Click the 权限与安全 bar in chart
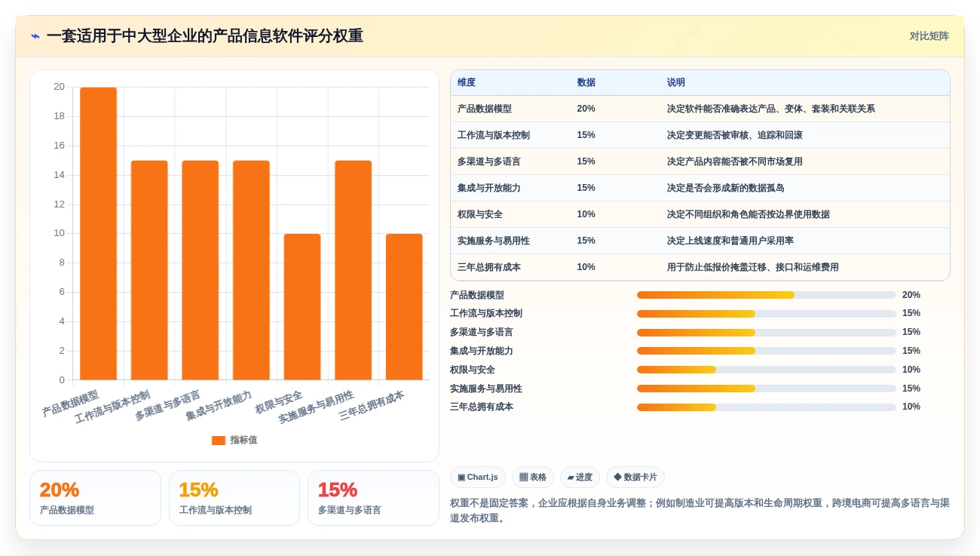The height and width of the screenshot is (556, 980). click(x=302, y=307)
